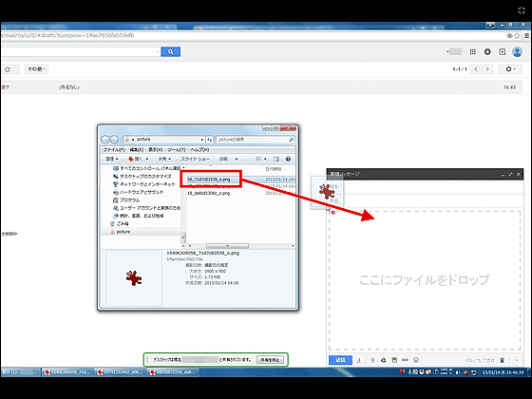Open compose more options arrow
The width and height of the screenshot is (532, 399).
517,360
